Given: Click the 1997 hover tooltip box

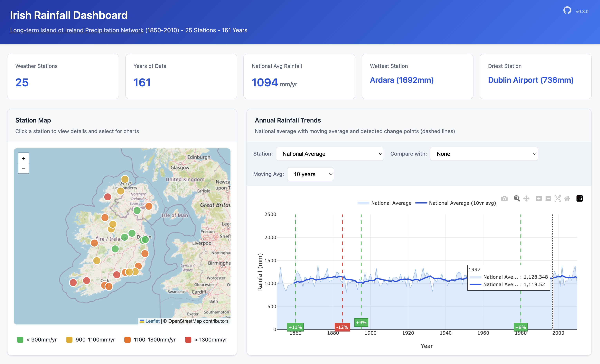Looking at the screenshot, I should click(x=509, y=278).
